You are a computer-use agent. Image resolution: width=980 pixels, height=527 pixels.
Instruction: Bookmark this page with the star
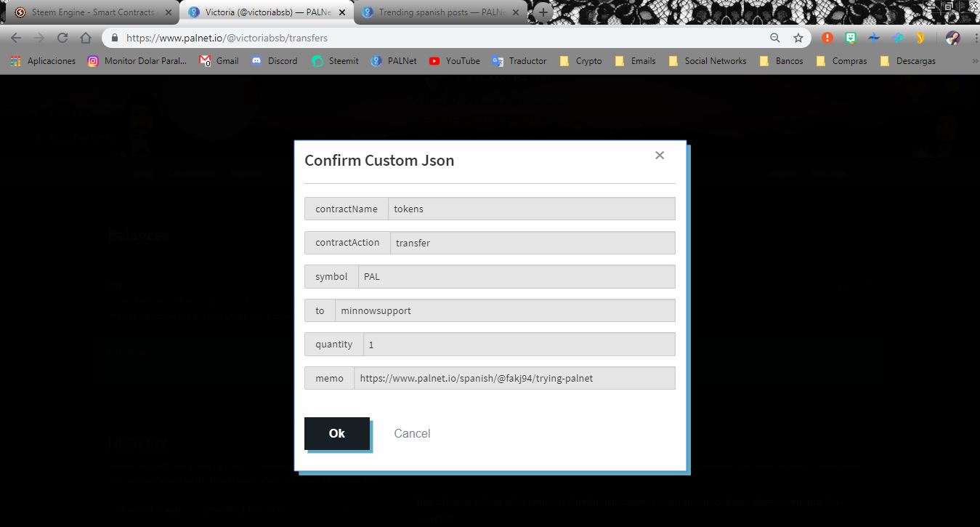pos(798,38)
